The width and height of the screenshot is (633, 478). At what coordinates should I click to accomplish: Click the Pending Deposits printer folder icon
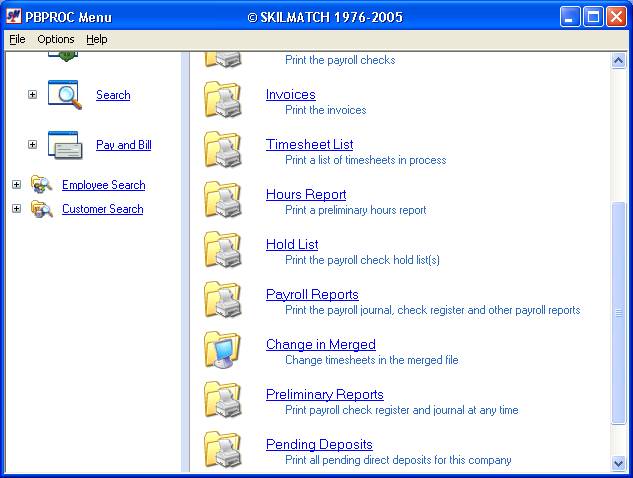[x=223, y=450]
